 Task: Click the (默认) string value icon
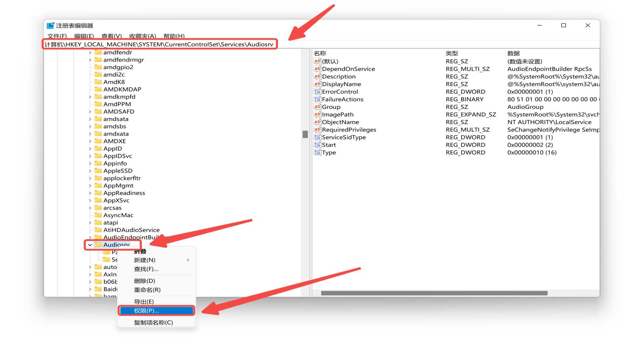click(x=317, y=61)
